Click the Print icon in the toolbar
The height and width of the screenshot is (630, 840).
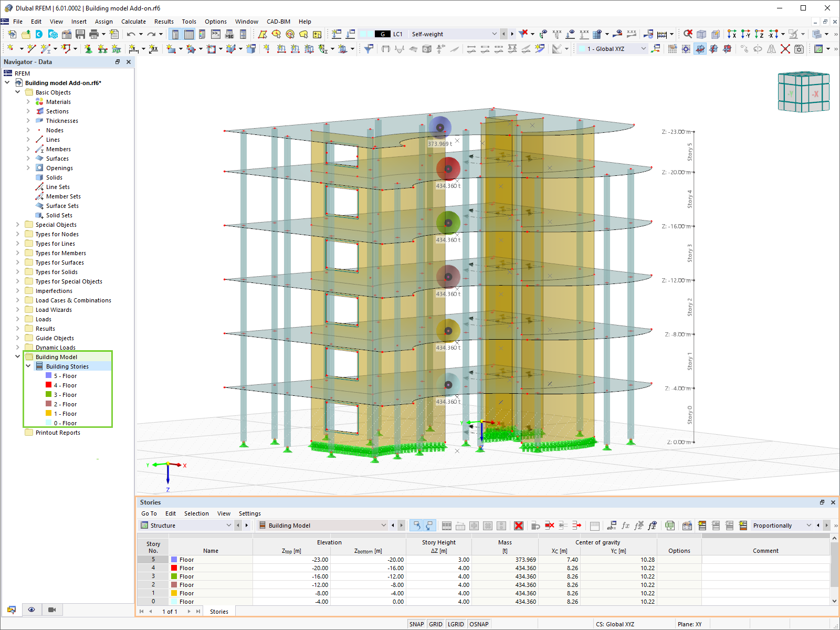coord(94,34)
